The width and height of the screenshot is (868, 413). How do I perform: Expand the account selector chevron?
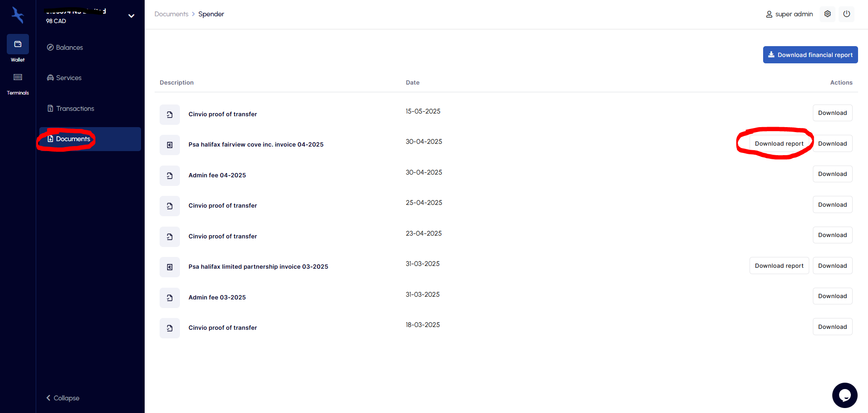point(131,16)
